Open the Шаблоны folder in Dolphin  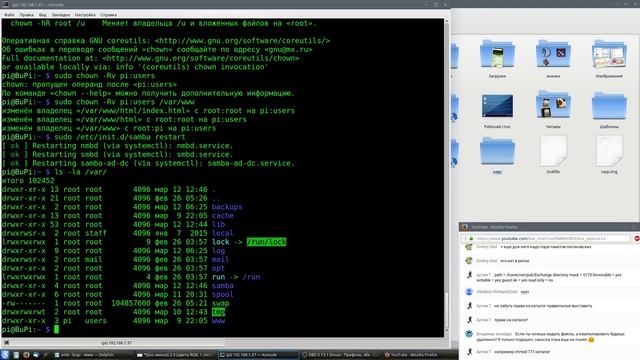click(x=609, y=109)
